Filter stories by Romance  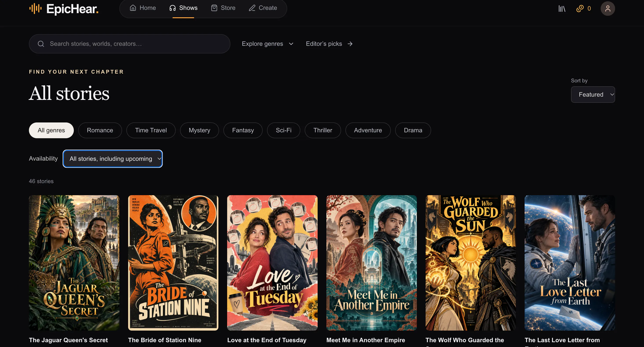click(100, 130)
